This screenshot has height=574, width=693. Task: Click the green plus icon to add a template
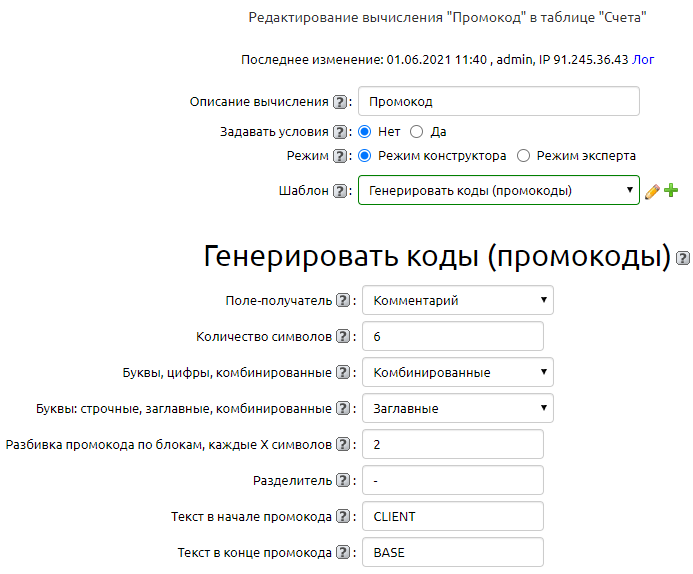670,191
